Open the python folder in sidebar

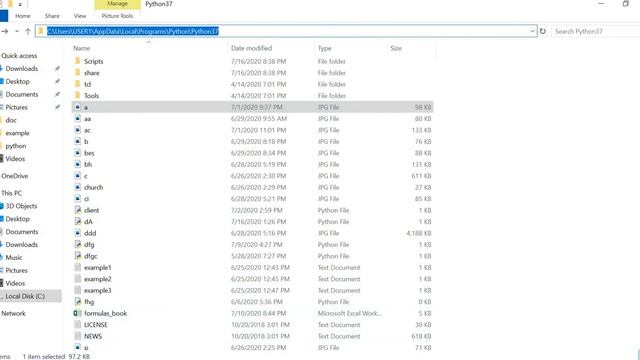tap(16, 146)
